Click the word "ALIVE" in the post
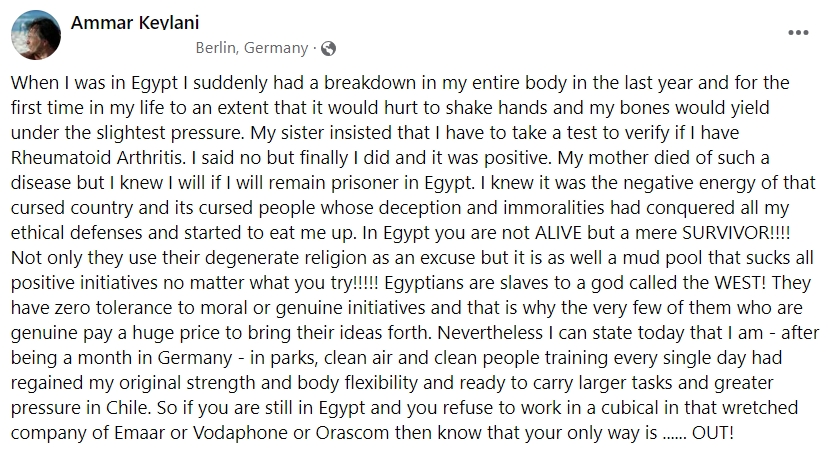Screen dimensions: 830x453 click(561, 233)
